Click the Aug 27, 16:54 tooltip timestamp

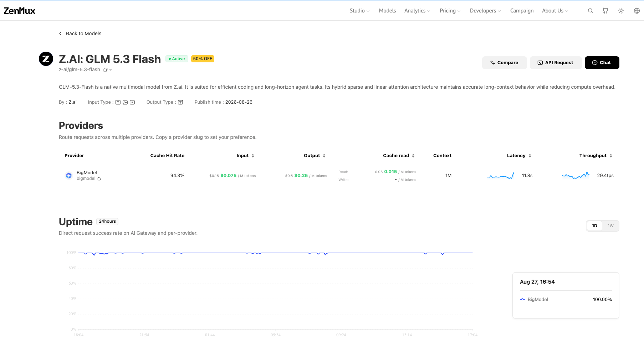537,282
